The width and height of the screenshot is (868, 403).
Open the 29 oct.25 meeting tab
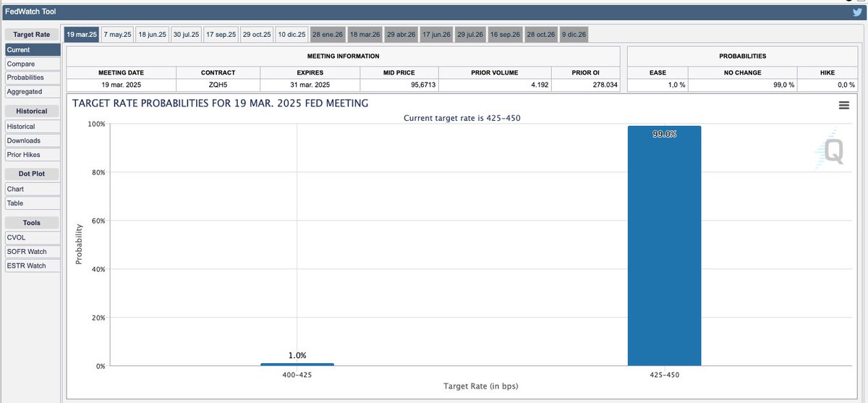coord(256,35)
